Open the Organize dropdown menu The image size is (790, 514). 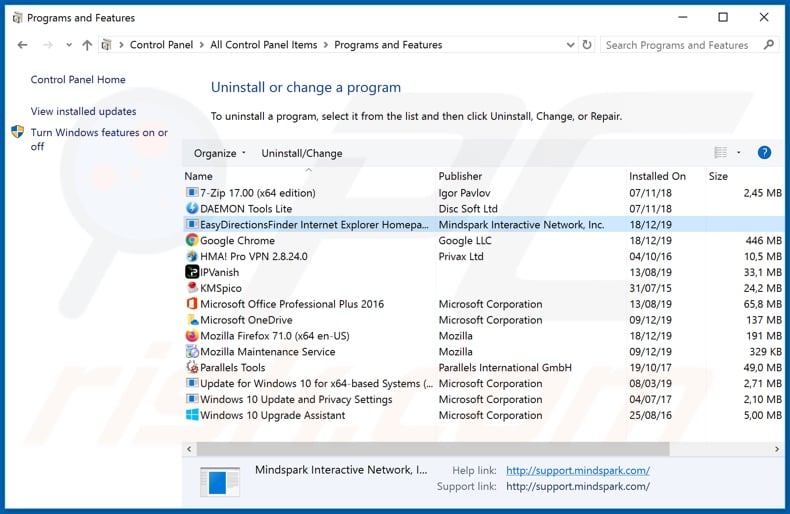220,153
